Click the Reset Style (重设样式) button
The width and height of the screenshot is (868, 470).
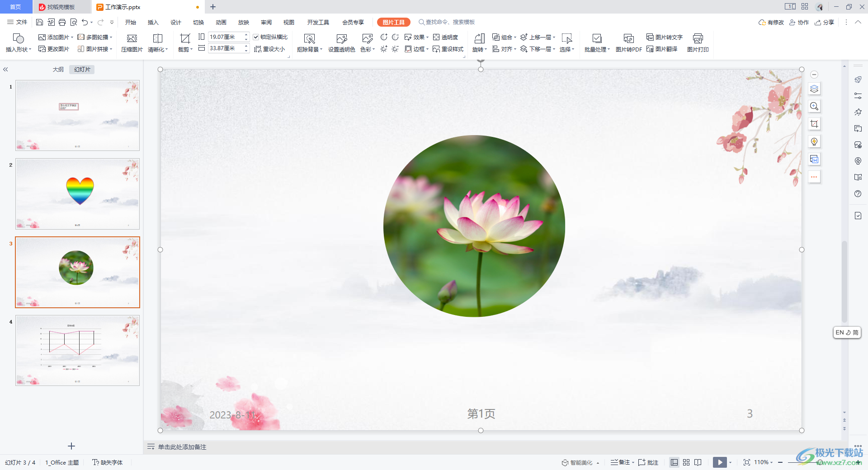click(448, 49)
